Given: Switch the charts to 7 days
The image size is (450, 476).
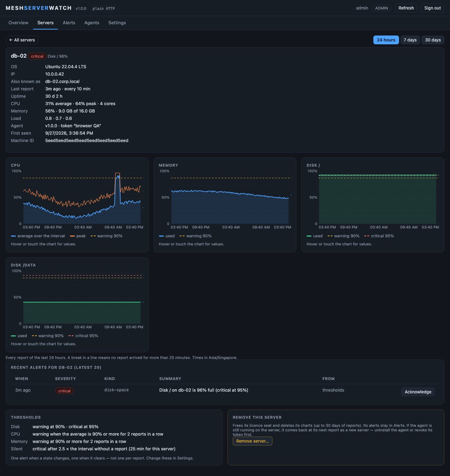Looking at the screenshot, I should click(410, 40).
